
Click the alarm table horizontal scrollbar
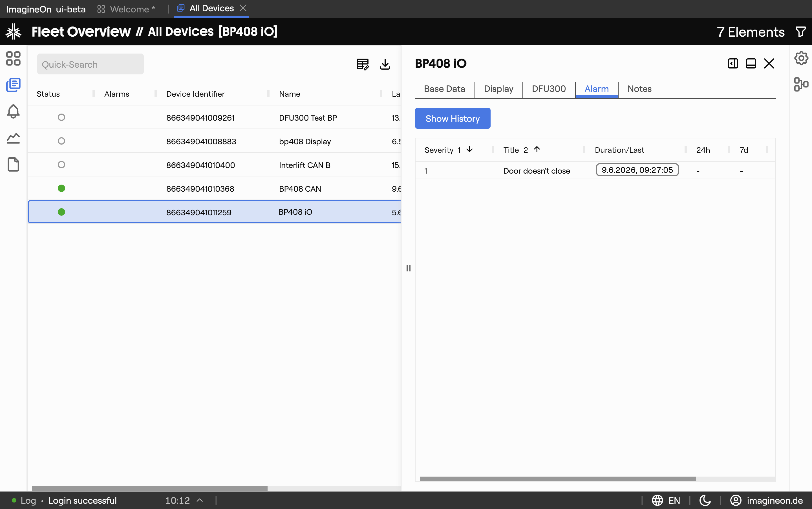tap(558, 479)
